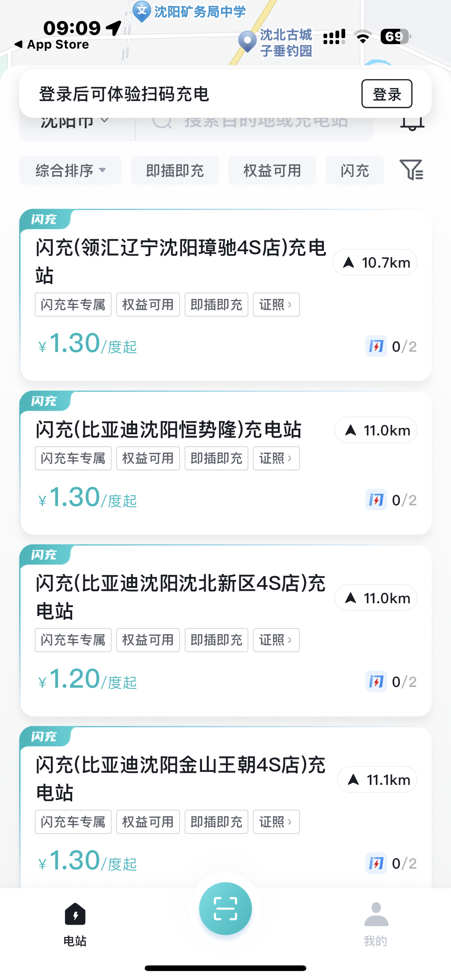Open the 综合排序 sort dropdown
451x980 pixels.
pyautogui.click(x=70, y=170)
